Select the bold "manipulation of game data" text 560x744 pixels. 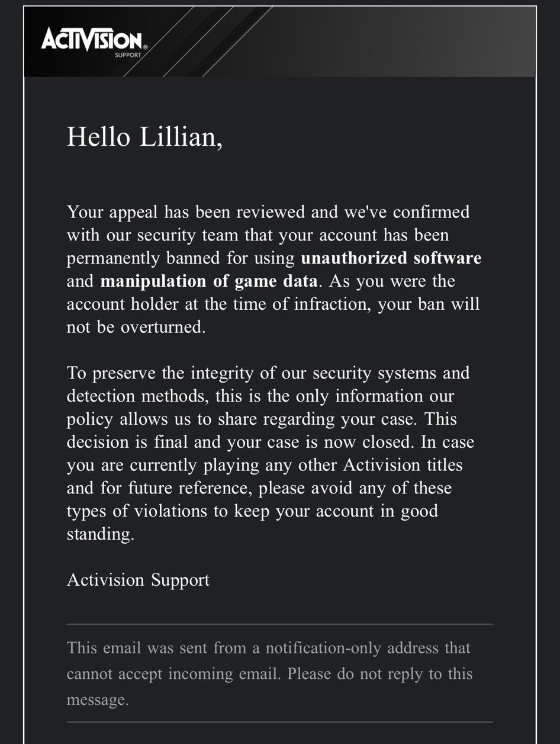tap(209, 281)
